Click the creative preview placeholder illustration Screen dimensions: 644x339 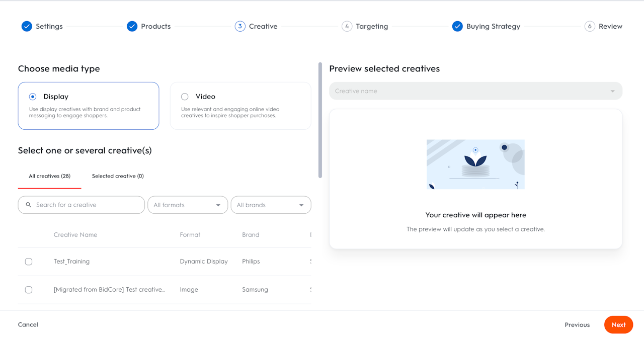point(475,164)
